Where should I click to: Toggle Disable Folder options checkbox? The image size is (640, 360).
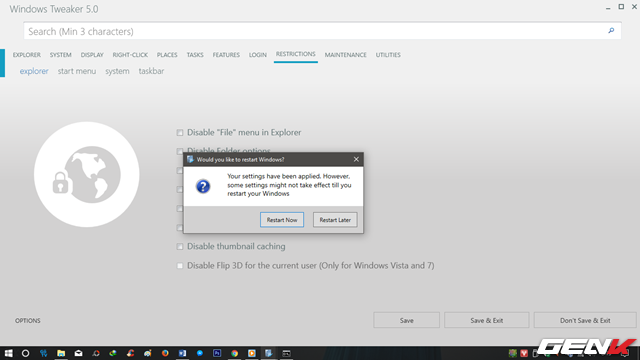180,151
